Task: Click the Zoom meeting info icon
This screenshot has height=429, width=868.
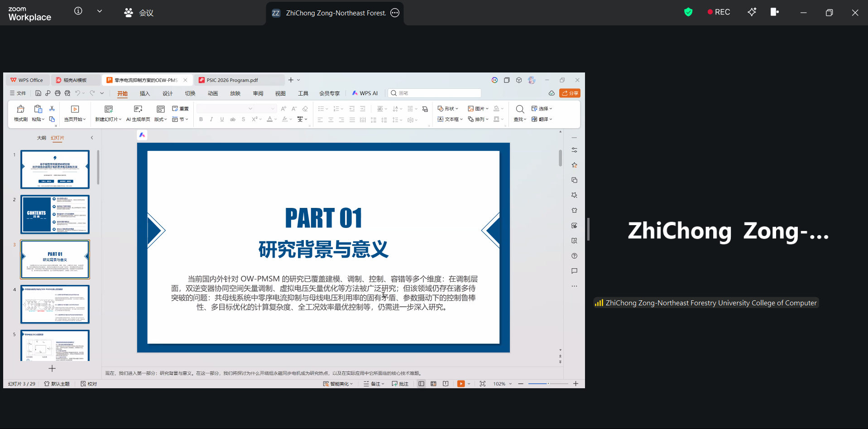Action: pos(78,11)
